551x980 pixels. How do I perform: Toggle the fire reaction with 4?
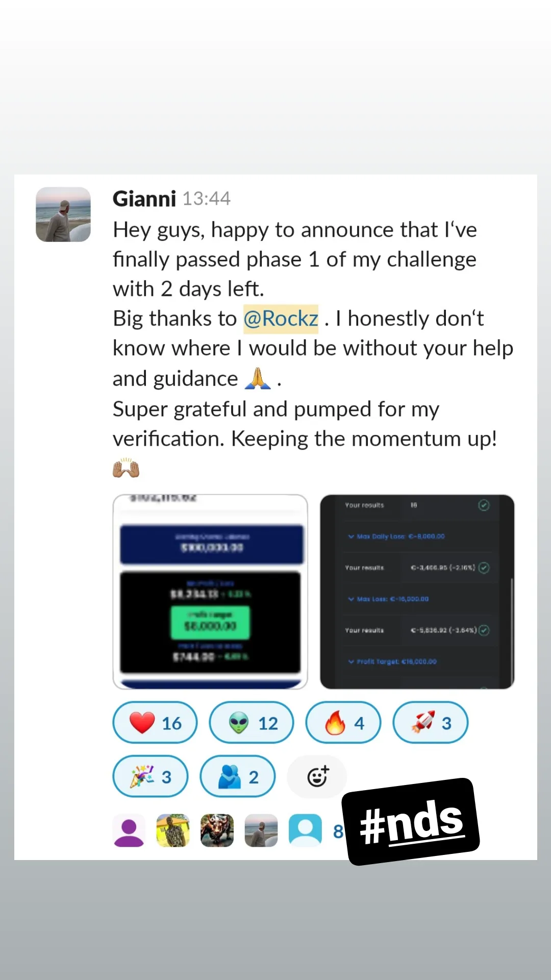coord(343,722)
